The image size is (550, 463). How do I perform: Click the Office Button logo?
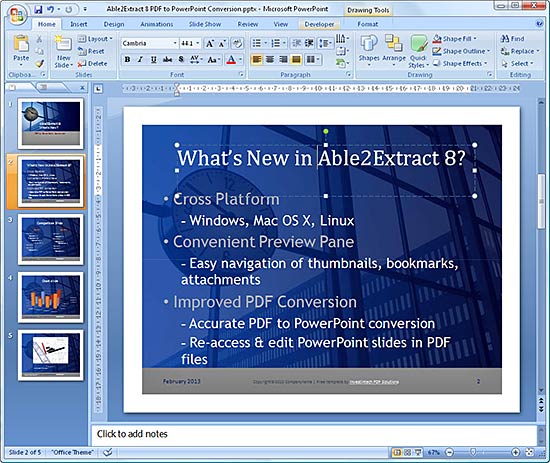(x=17, y=14)
